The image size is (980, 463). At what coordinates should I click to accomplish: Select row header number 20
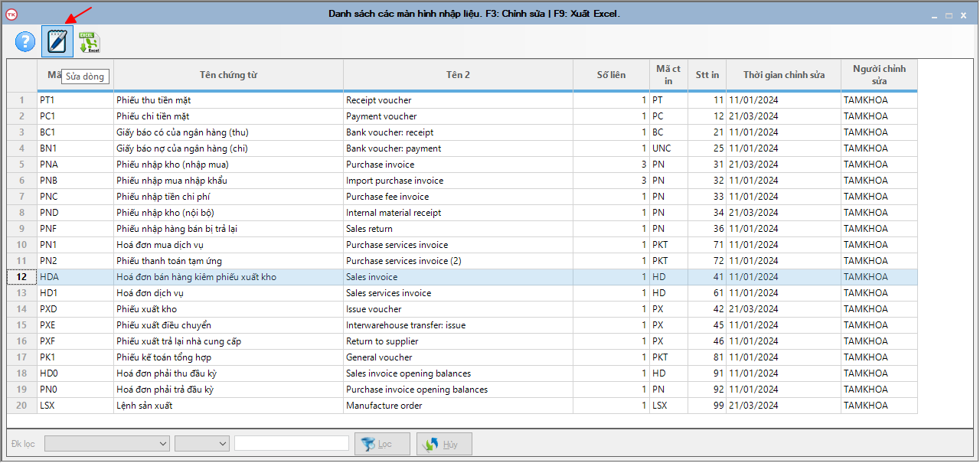[x=21, y=406]
